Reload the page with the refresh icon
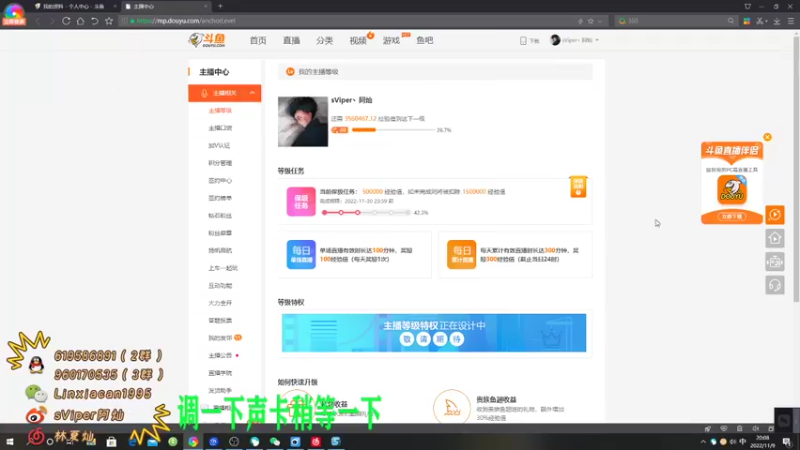Screen dimensions: 800x450 point(66,21)
